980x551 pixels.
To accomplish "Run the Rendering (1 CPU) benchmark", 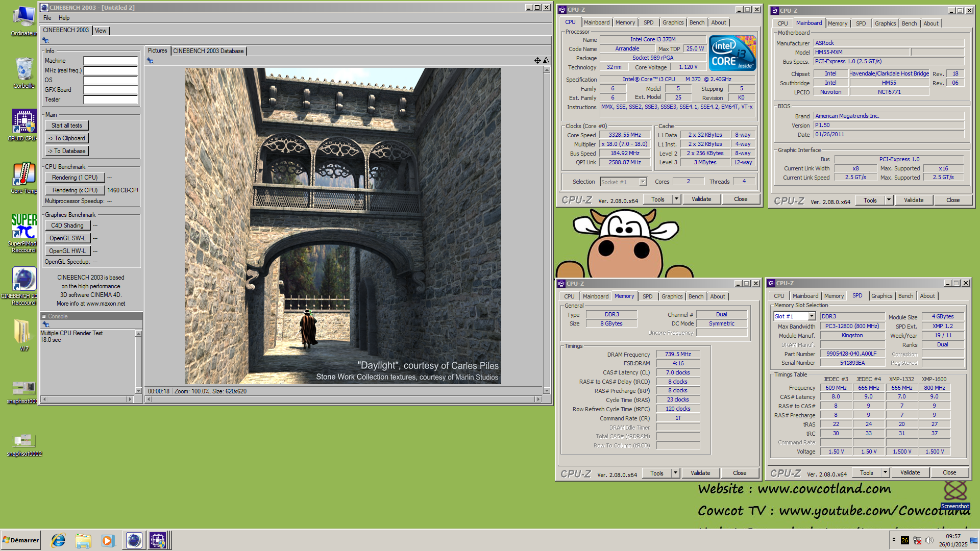I will [75, 178].
